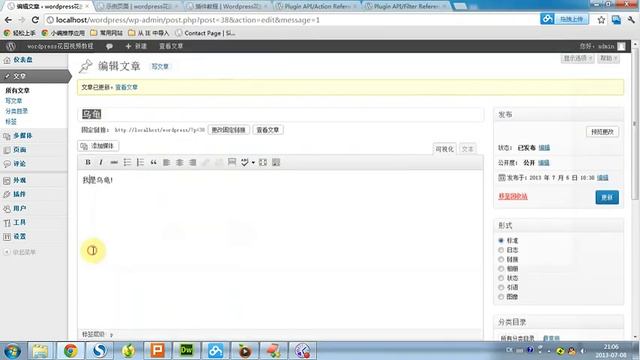Screen dimensions: 640x360
Task: Select the 相册 post format radio
Action: coord(501,269)
